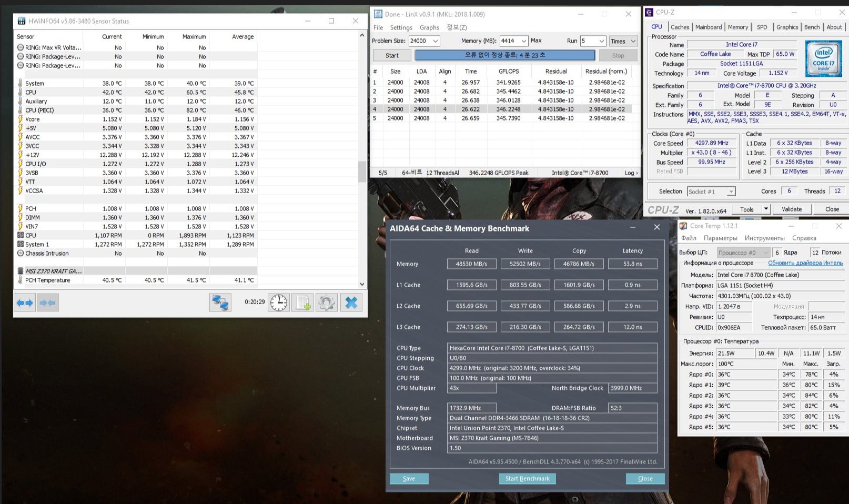
Task: Click the HWiNFO64 title bar app icon
Action: tap(22, 21)
